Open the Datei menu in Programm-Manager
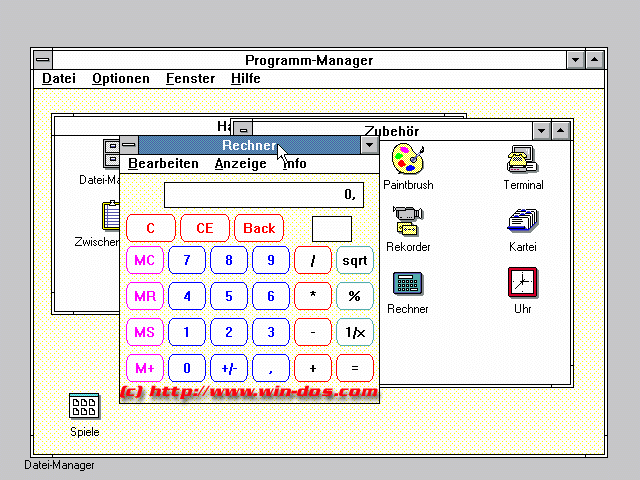This screenshot has width=640, height=480. pos(58,79)
